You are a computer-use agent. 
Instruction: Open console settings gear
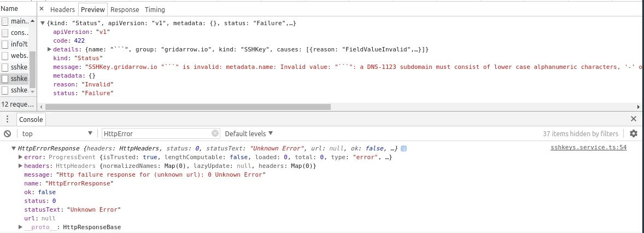coord(634,133)
